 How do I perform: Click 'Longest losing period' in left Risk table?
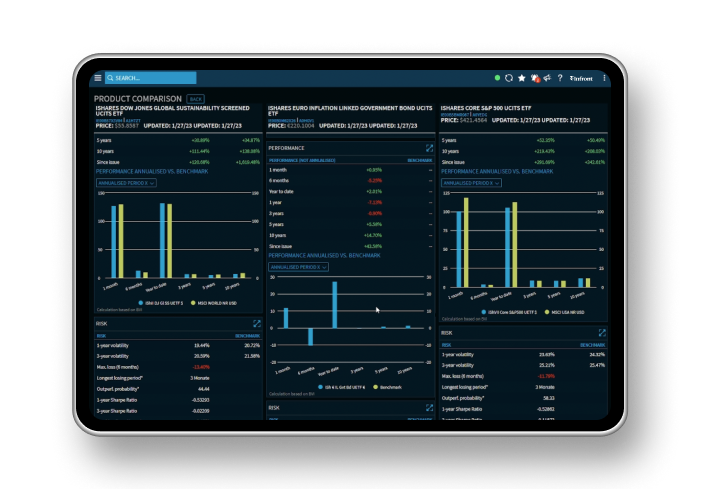point(119,378)
